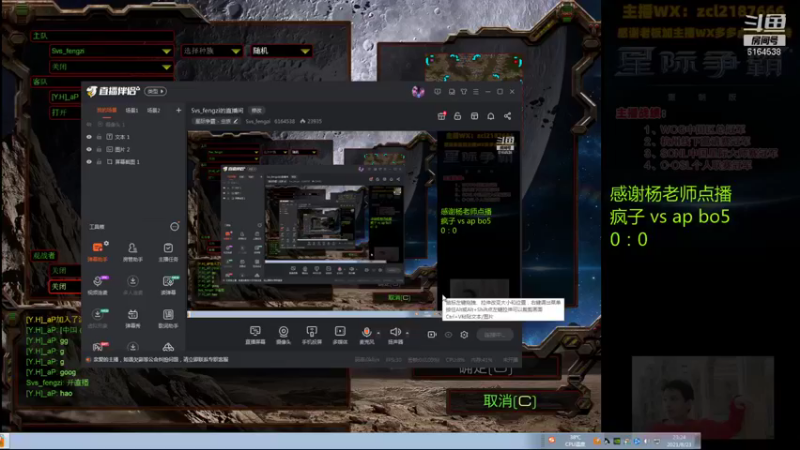Select the first active scene tab
Screen dimensions: 800x450
[107, 110]
